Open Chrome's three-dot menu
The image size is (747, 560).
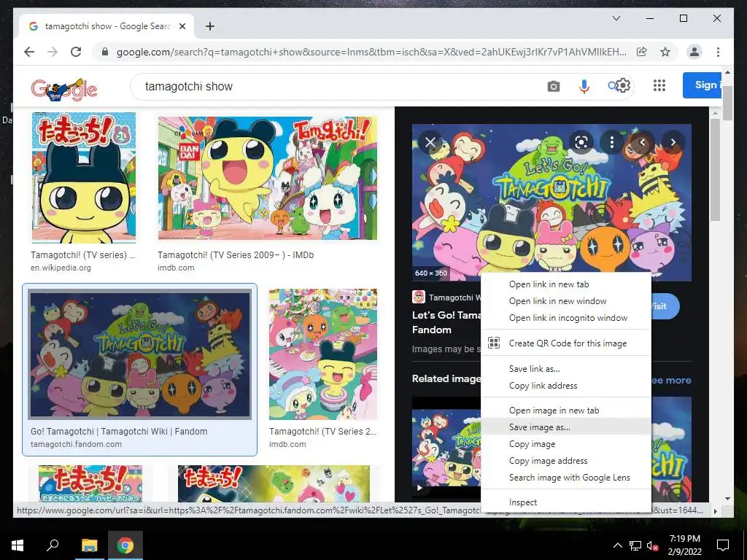coord(718,52)
